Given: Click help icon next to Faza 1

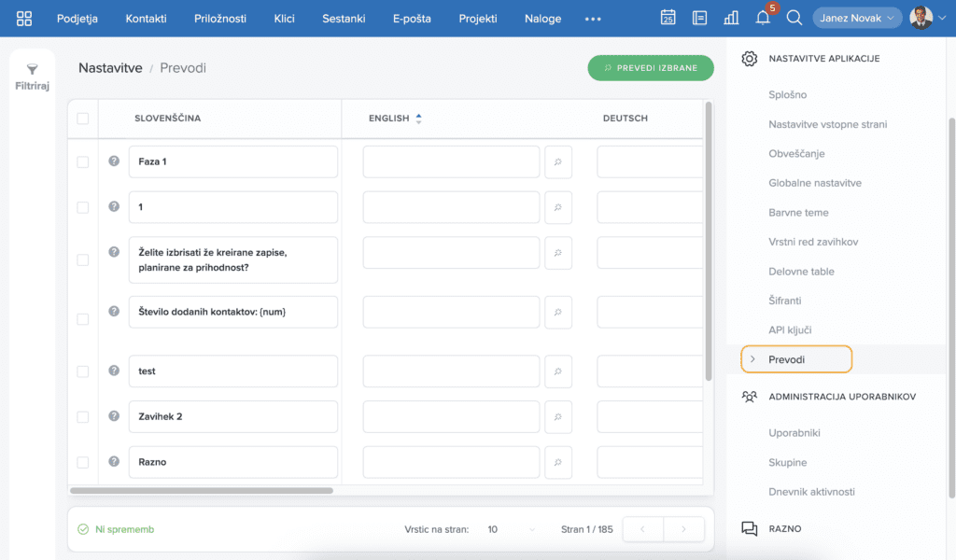Looking at the screenshot, I should 114,161.
